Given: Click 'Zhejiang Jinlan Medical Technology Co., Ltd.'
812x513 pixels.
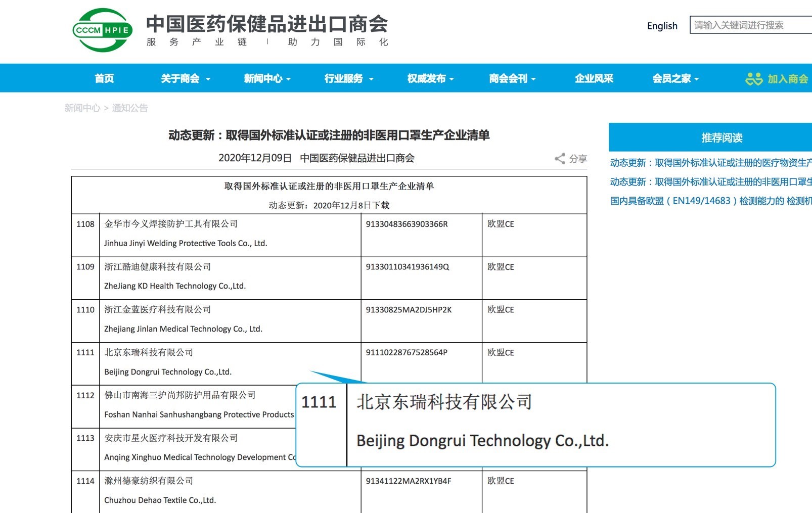Looking at the screenshot, I should pyautogui.click(x=184, y=329).
